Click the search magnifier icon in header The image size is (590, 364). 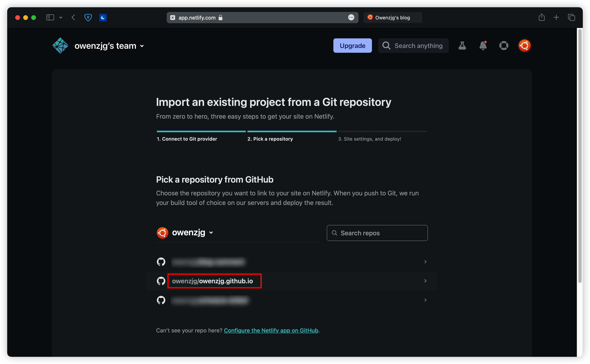pyautogui.click(x=386, y=46)
